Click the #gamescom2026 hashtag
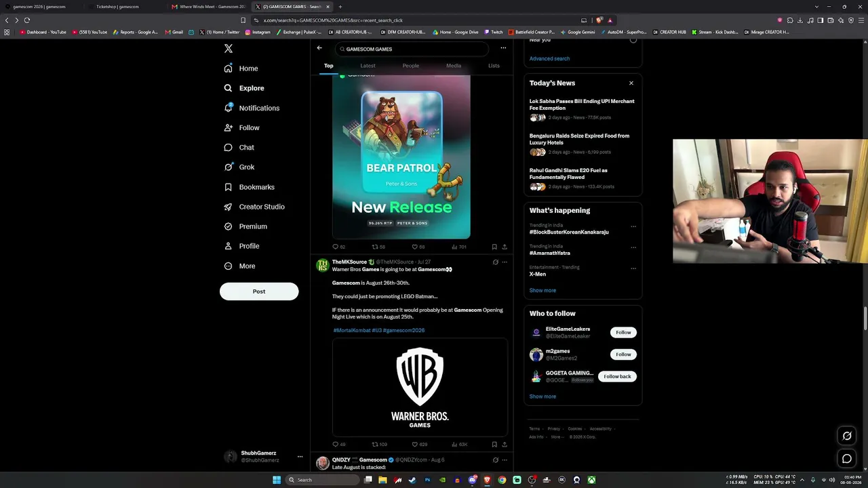The height and width of the screenshot is (488, 868). click(x=403, y=331)
